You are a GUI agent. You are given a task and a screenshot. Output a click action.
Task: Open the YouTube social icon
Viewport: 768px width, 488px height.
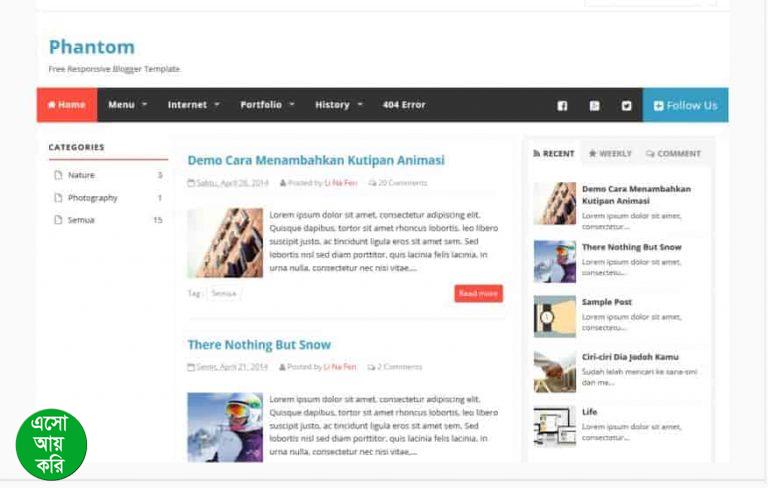point(594,105)
